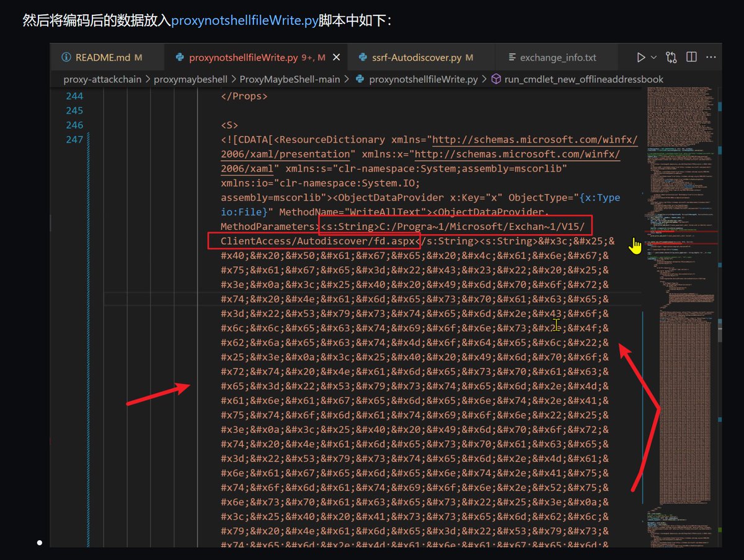Click the </Props> closing tag in code
The width and height of the screenshot is (744, 560).
coord(244,96)
